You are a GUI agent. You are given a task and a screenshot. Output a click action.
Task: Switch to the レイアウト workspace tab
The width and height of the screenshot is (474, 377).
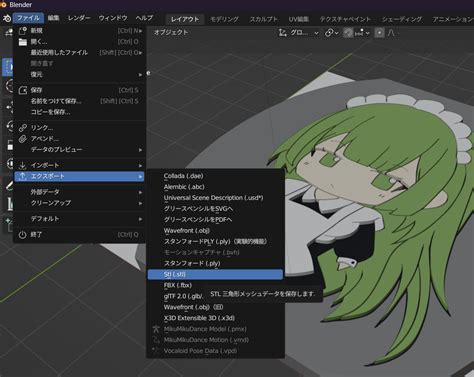pos(185,19)
